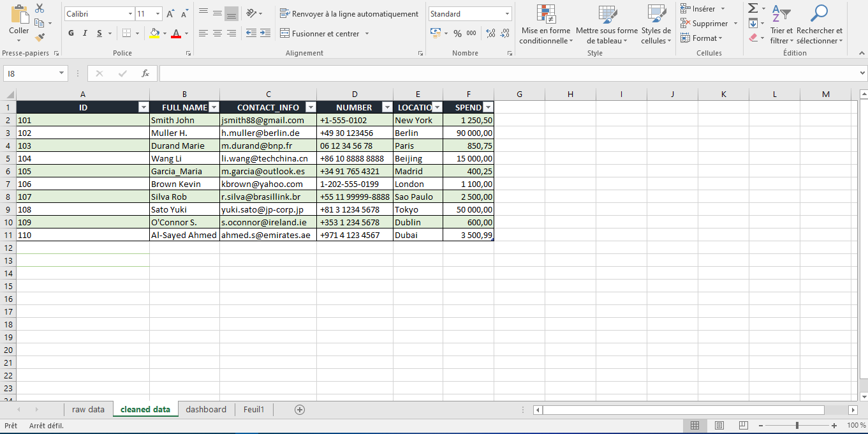This screenshot has width=868, height=434.
Task: Open the Calibri font name dropdown
Action: (x=130, y=13)
